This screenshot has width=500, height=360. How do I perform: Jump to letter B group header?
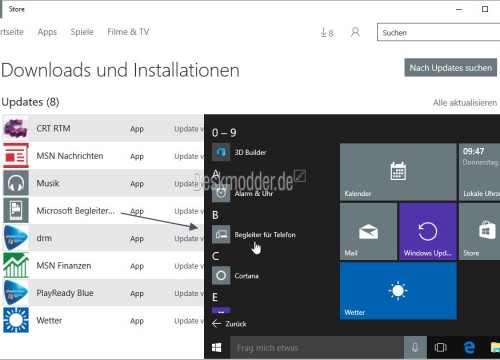215,215
